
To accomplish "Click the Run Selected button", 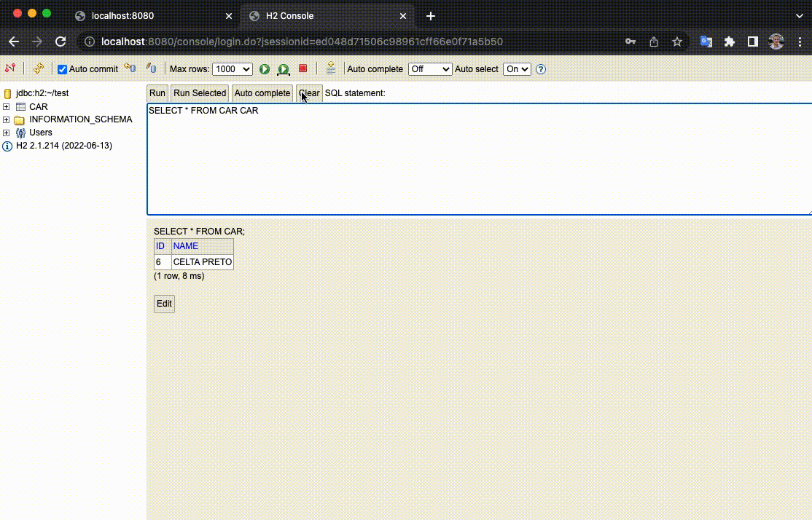I will pyautogui.click(x=200, y=93).
